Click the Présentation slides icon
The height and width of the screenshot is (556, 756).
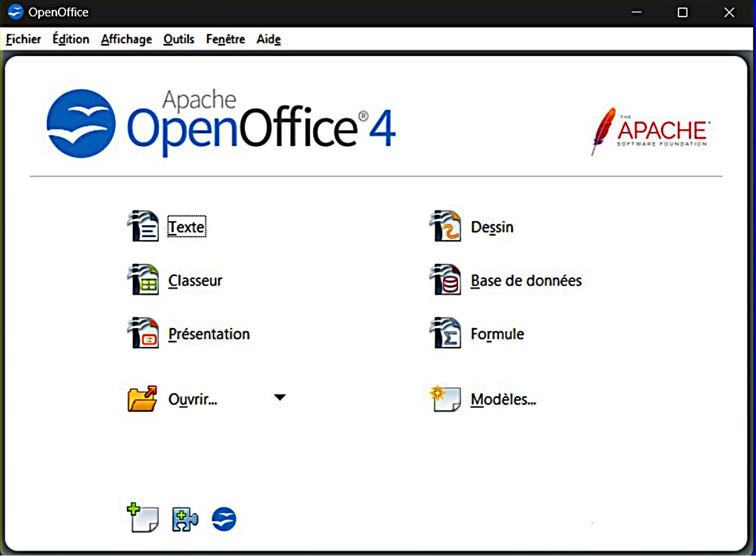(143, 333)
